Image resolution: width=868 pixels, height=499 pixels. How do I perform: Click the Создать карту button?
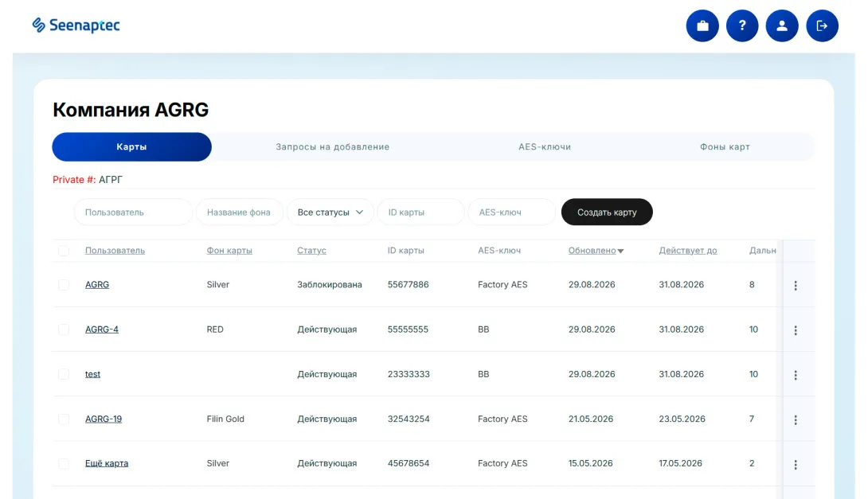pyautogui.click(x=607, y=212)
